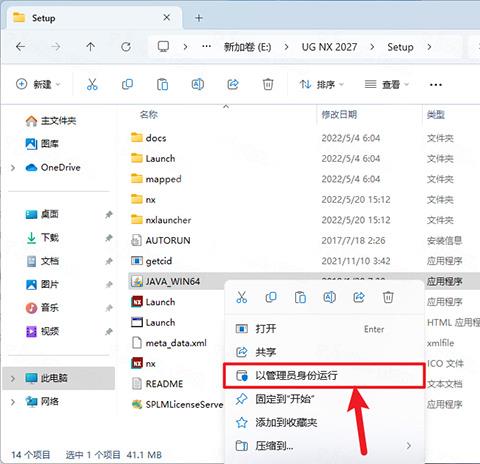
Task: Choose 固定到"开始" in context menu
Action: click(324, 399)
